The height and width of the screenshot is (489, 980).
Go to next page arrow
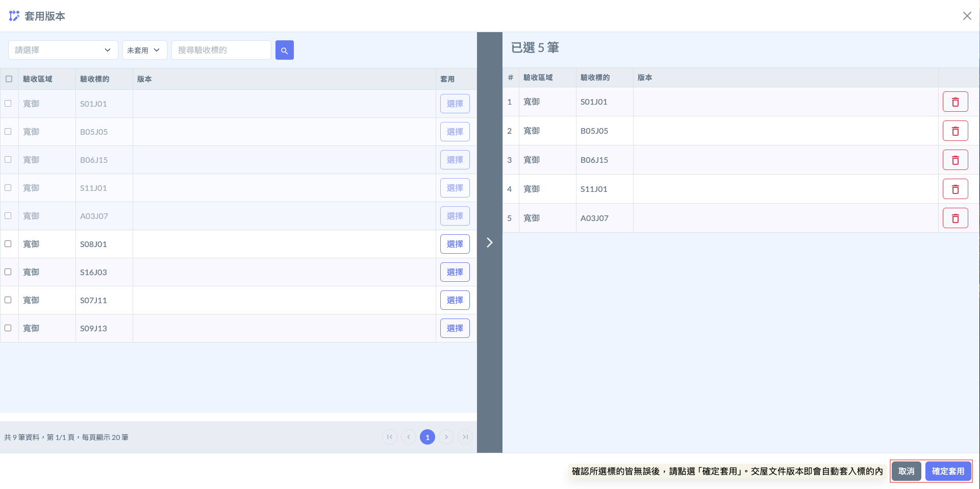pyautogui.click(x=446, y=437)
